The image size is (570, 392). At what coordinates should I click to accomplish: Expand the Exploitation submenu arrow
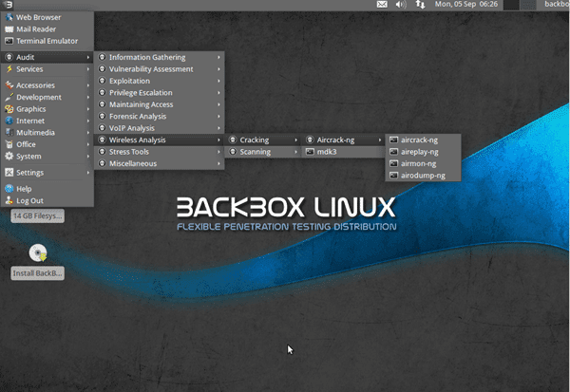point(218,81)
